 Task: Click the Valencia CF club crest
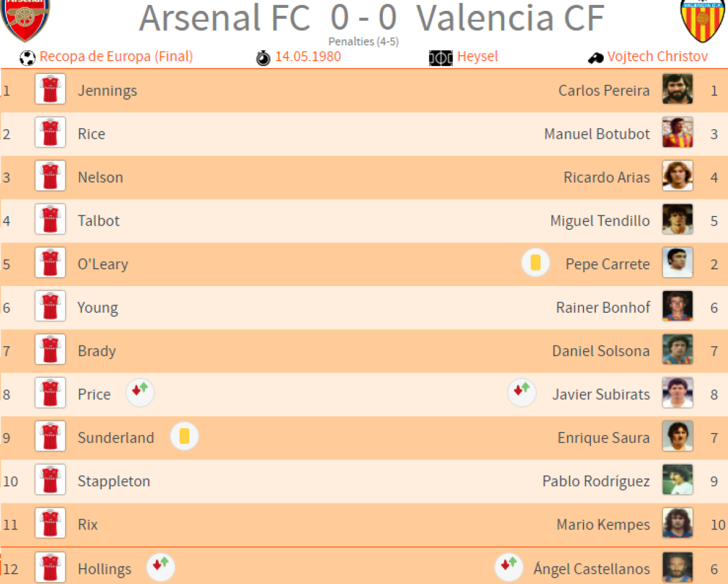pos(703,21)
